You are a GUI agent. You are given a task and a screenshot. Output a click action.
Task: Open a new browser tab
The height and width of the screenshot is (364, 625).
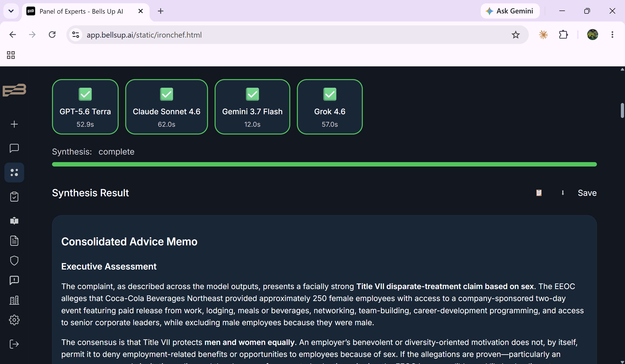coord(160,11)
